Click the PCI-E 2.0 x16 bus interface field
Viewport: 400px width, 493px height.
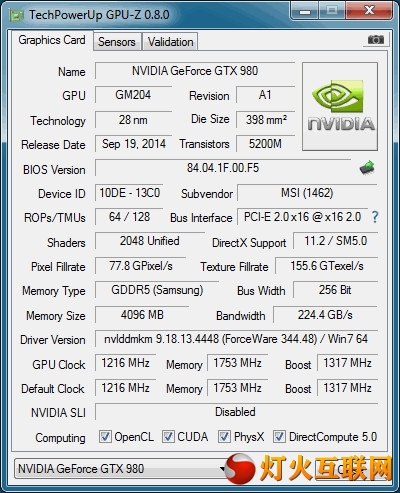pos(302,217)
